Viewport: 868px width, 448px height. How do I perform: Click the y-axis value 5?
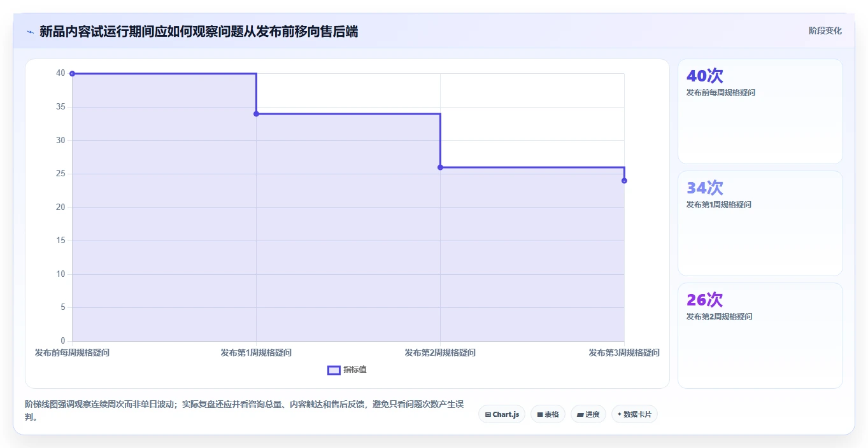[63, 307]
